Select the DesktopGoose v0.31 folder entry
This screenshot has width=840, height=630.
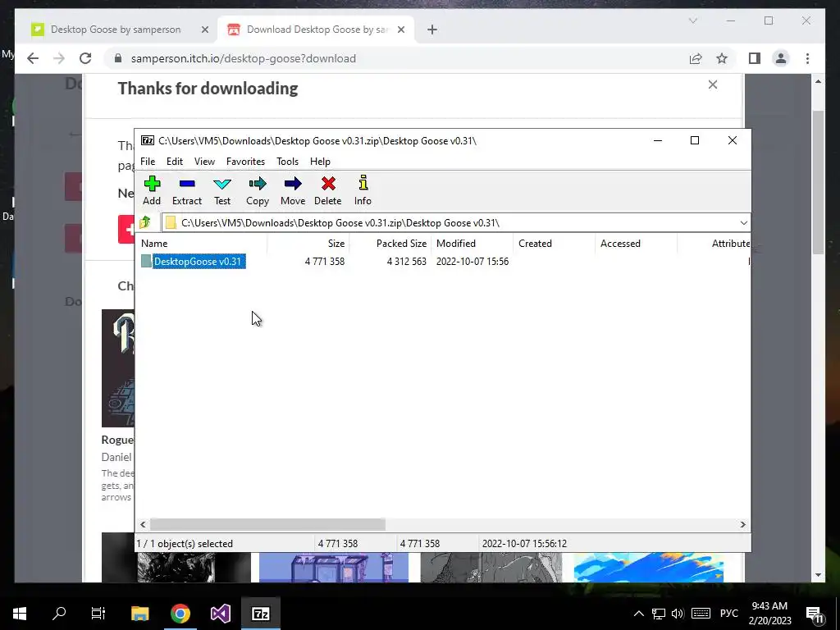(x=198, y=262)
